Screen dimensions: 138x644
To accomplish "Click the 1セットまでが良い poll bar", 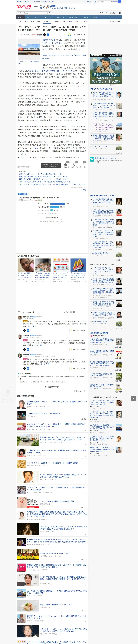I will point(58,204).
